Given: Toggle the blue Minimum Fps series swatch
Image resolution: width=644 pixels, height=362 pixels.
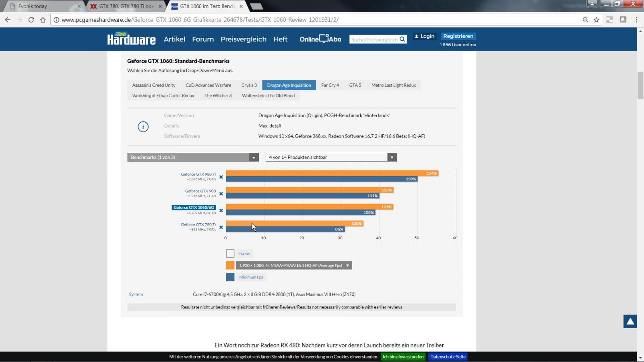Looking at the screenshot, I should click(230, 277).
